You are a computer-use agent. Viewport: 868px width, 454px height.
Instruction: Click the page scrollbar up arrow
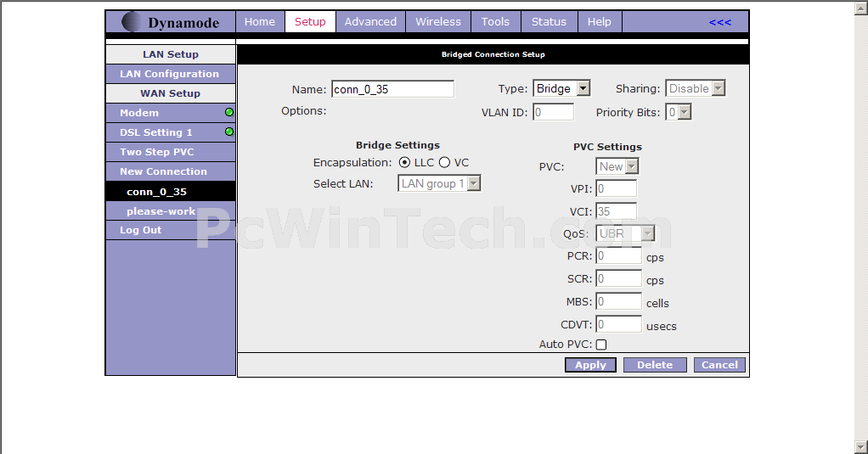click(x=861, y=8)
